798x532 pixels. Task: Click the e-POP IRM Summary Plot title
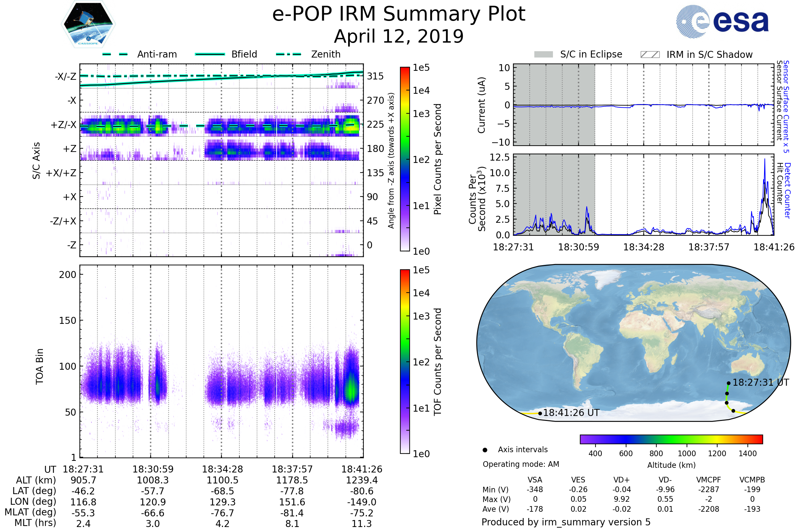(399, 14)
